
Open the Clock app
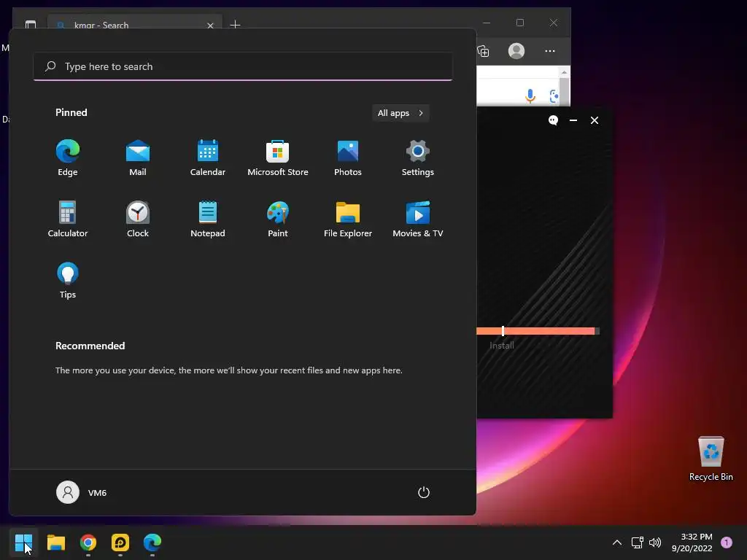138,219
